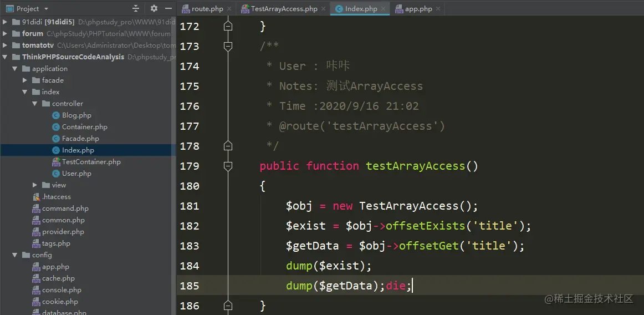Collapse the controller folder
Viewport: 644px width, 315px height.
pos(35,104)
